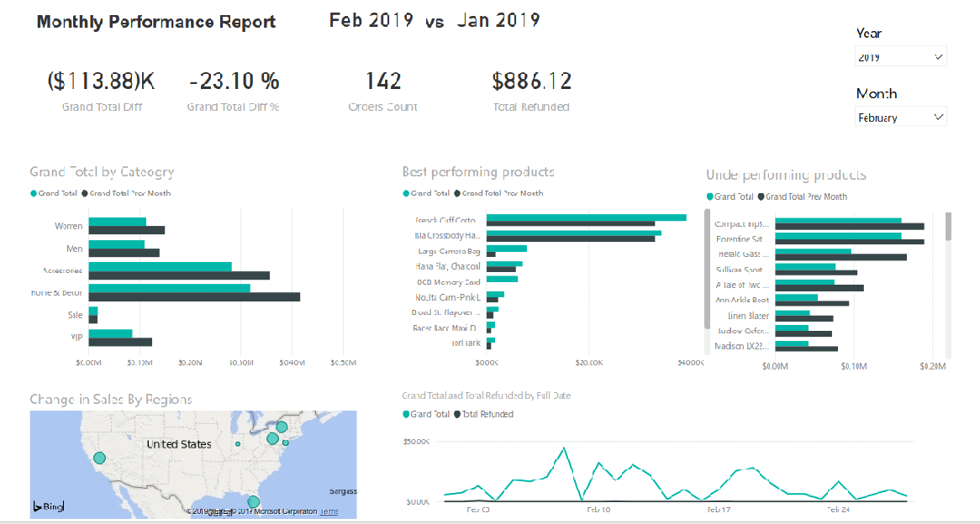
Task: Open the Year dropdown showing 2019
Action: (901, 56)
